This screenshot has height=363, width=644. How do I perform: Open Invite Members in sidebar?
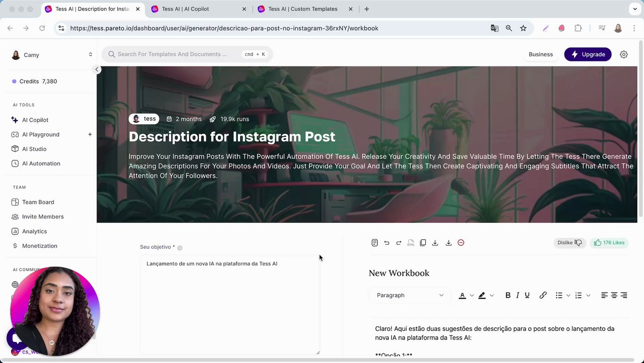43,217
